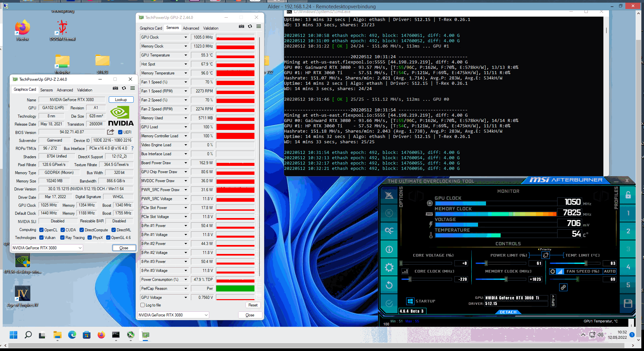Screen dimensions: 644x351
Task: Open Sensors tab in Graphics Card window
Action: [47, 90]
